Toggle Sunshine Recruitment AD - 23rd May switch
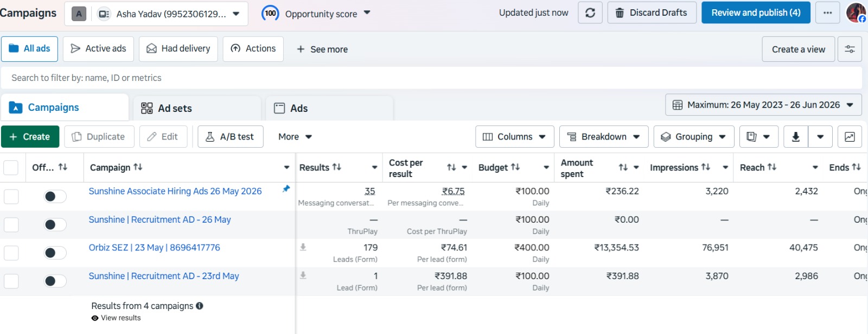Image resolution: width=868 pixels, height=334 pixels. 55,281
